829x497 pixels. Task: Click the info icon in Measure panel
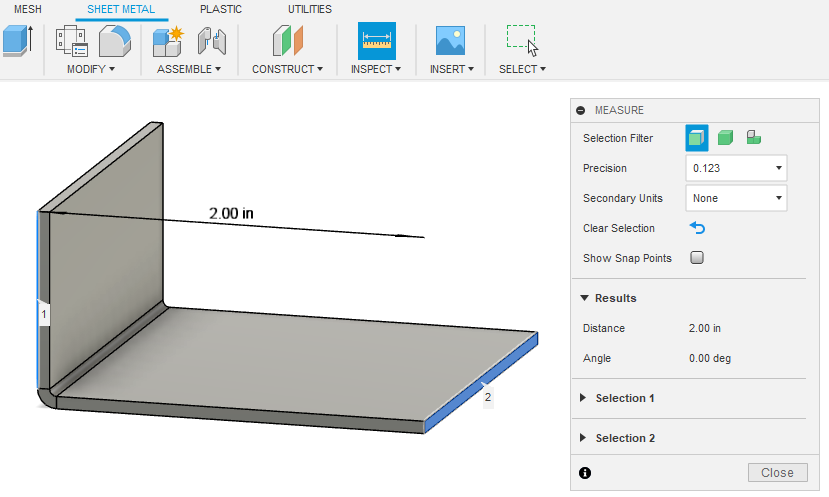[x=585, y=473]
